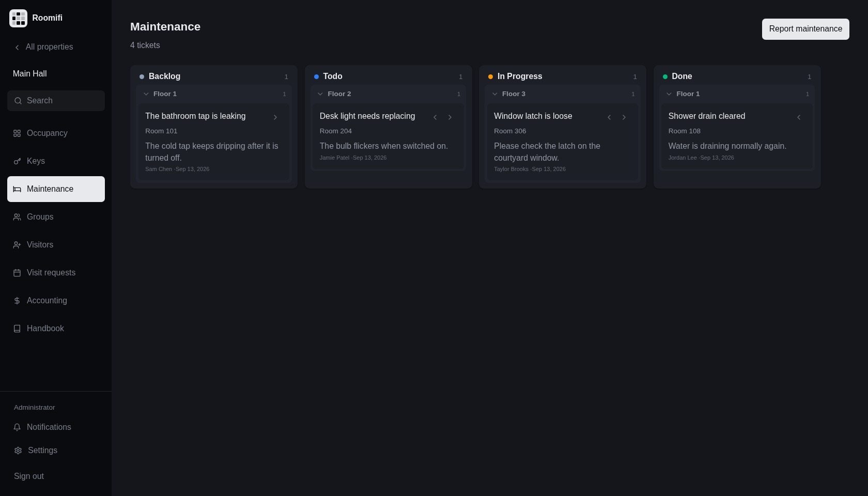
Task: Click the In Progress column header
Action: pyautogui.click(x=563, y=76)
